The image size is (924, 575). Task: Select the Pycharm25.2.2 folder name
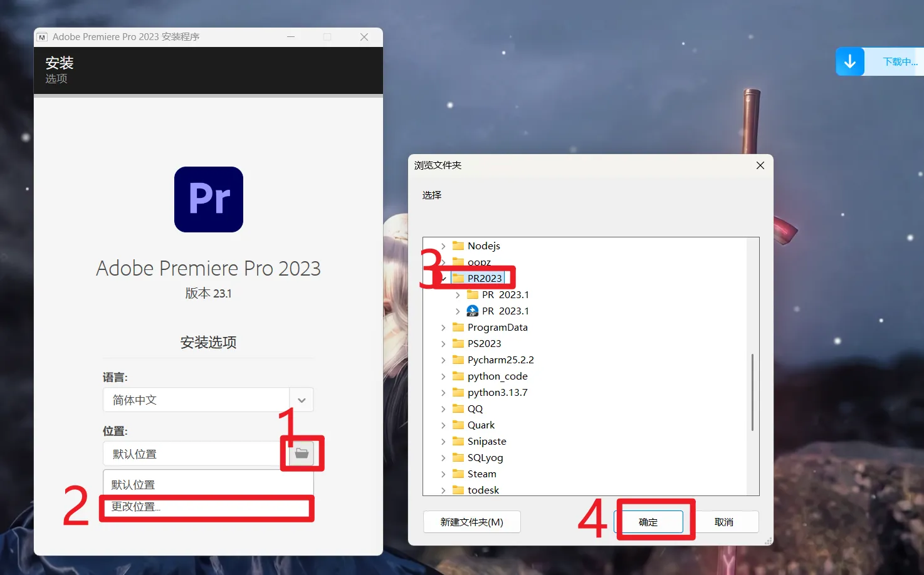pyautogui.click(x=501, y=360)
